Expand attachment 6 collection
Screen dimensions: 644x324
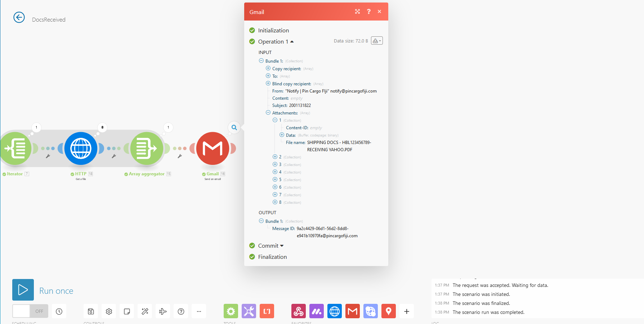275,187
